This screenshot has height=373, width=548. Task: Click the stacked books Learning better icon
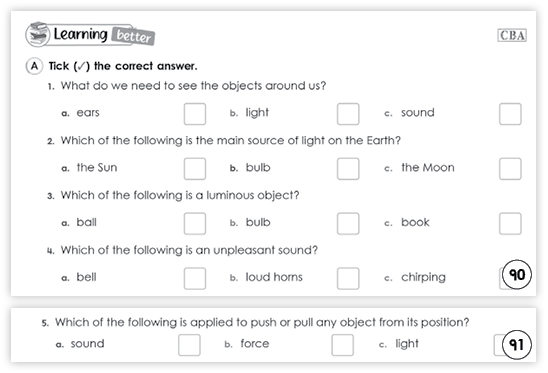pyautogui.click(x=38, y=34)
